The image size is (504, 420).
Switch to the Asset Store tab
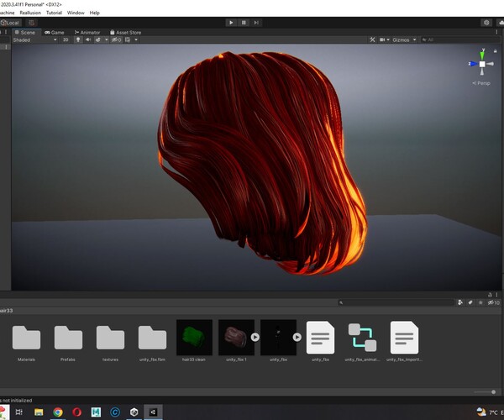click(x=125, y=33)
